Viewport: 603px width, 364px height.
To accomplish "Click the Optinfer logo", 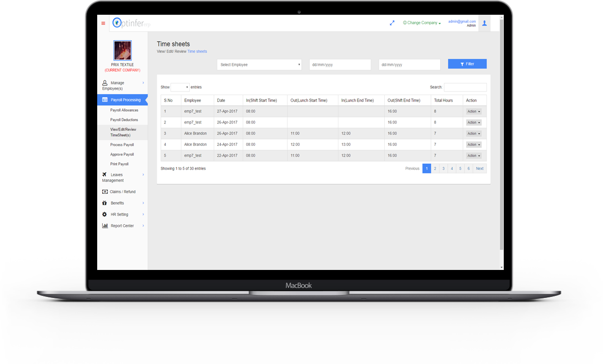I will pos(131,23).
